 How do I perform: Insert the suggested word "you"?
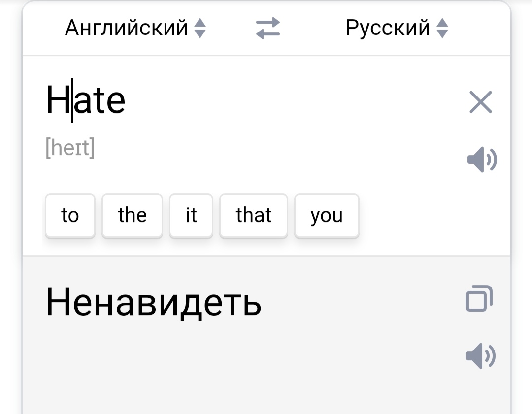327,216
